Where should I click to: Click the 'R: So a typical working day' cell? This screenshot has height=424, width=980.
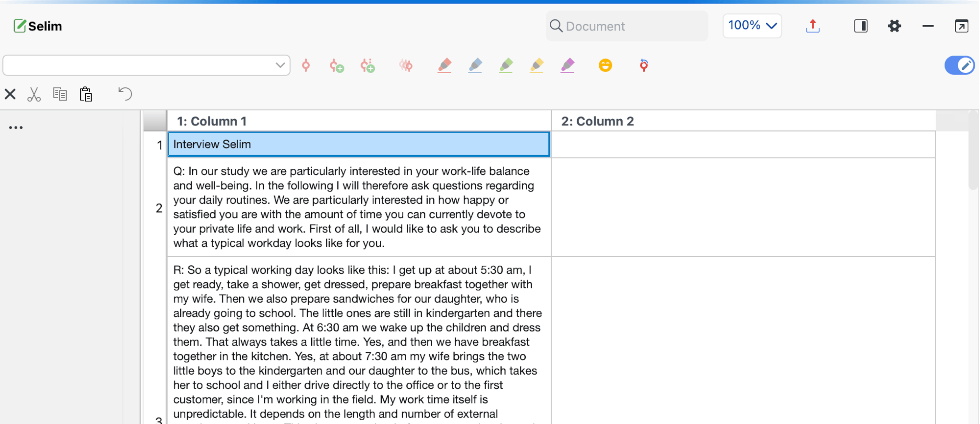(x=359, y=341)
